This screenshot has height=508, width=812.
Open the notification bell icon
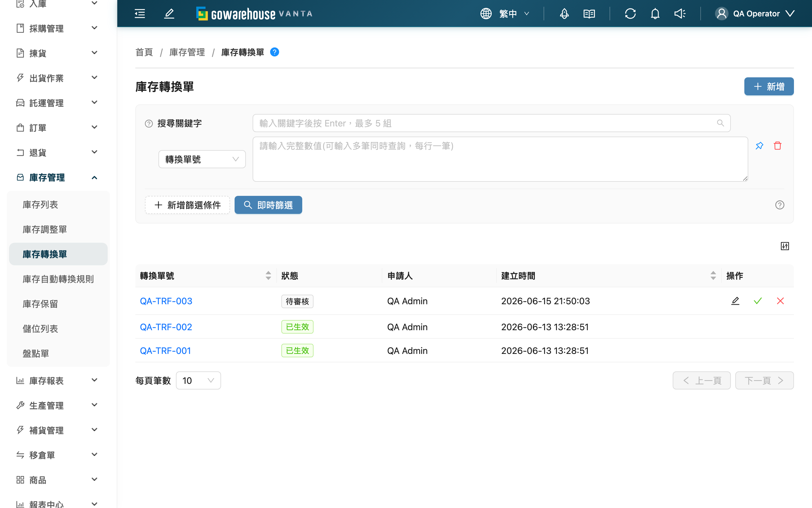point(655,14)
